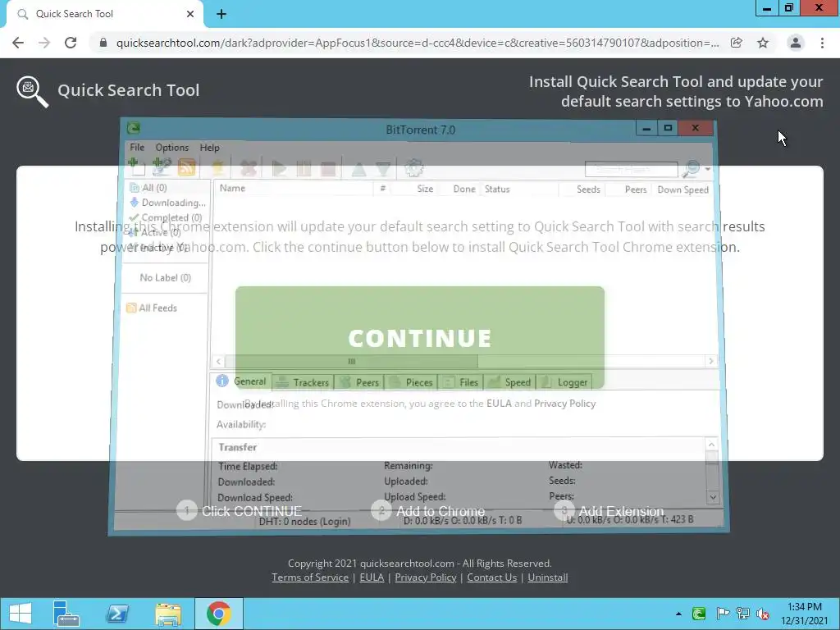The height and width of the screenshot is (630, 840).
Task: Click the horizontal scrollbar thumb in torrent list
Action: tap(351, 361)
